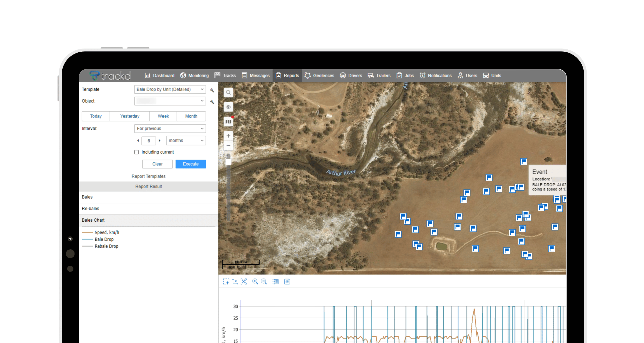The width and height of the screenshot is (644, 343).
Task: Open the Template dropdown
Action: pos(170,89)
